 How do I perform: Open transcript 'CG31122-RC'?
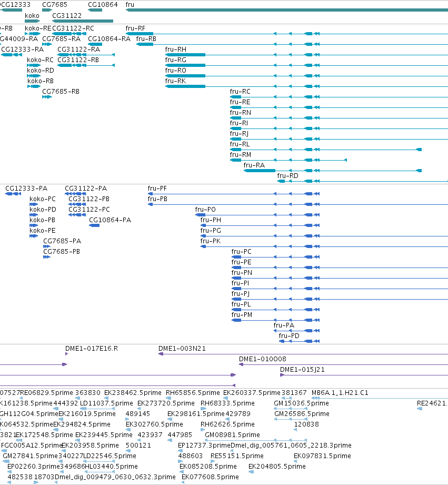73,28
